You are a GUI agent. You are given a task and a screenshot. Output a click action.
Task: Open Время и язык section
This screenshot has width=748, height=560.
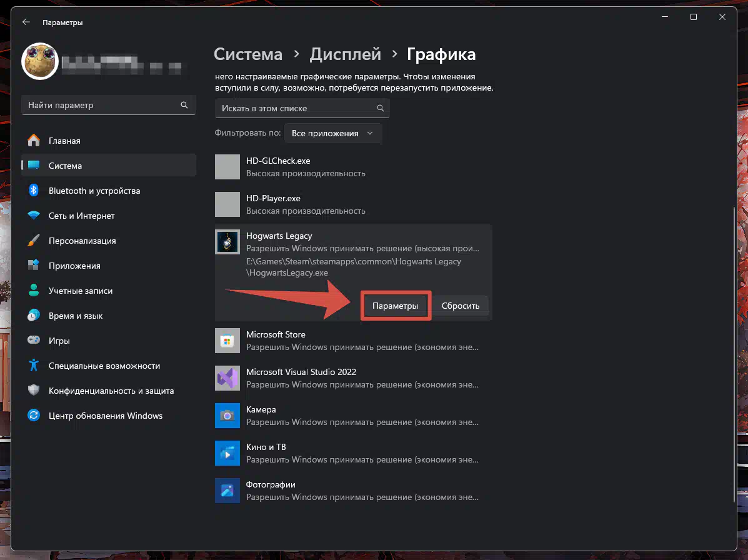pos(109,315)
